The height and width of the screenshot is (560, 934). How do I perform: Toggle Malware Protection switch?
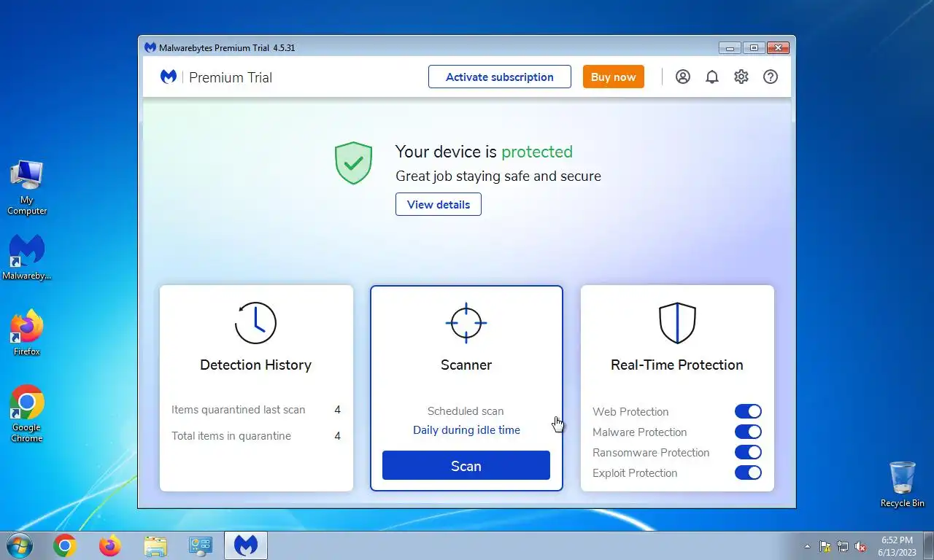click(748, 432)
